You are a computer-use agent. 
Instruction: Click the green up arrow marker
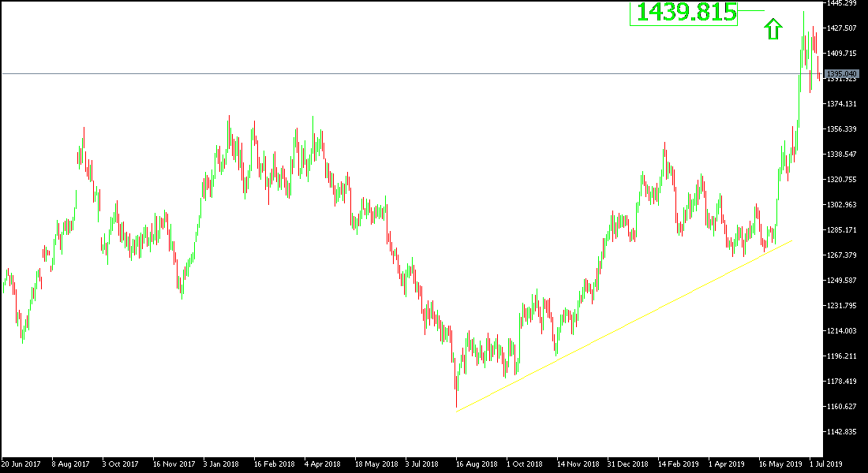tap(772, 28)
